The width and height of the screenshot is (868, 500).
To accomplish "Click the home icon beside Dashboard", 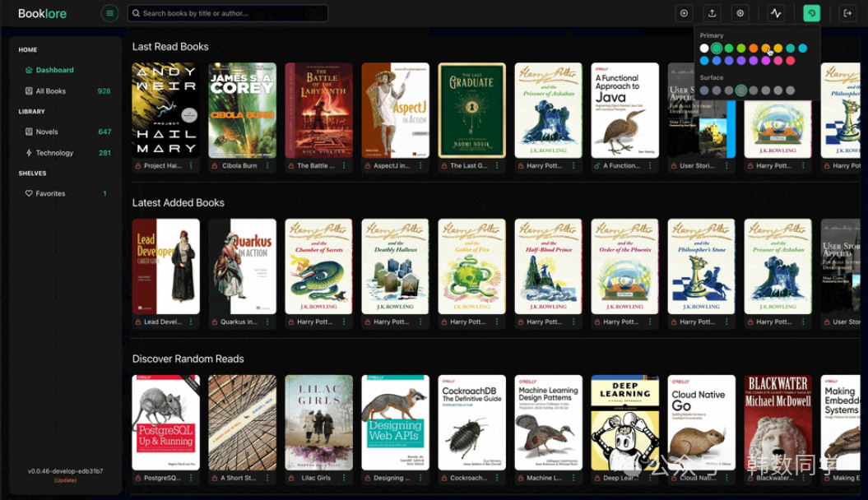I will tap(29, 70).
